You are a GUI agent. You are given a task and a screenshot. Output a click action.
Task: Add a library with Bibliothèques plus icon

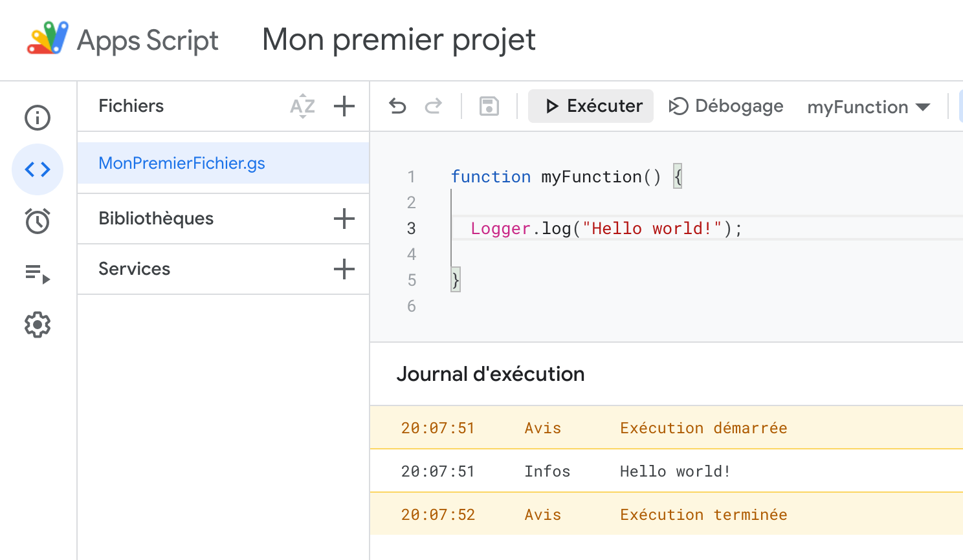pos(344,219)
